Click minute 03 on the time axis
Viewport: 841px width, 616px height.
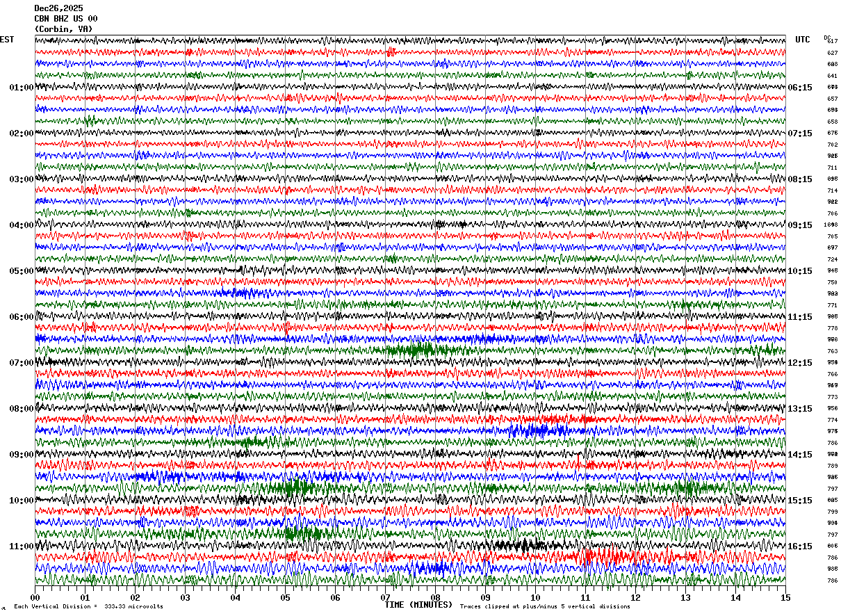(186, 597)
